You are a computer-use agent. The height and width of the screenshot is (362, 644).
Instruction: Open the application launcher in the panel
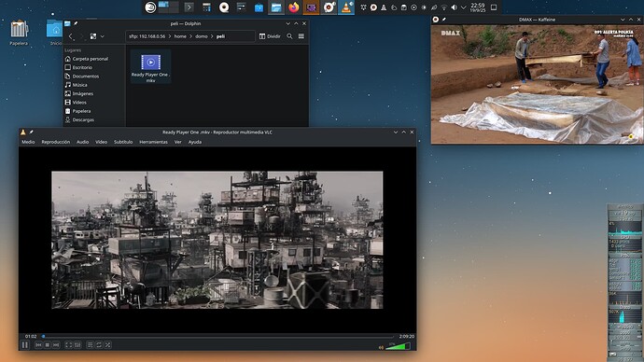[150, 7]
